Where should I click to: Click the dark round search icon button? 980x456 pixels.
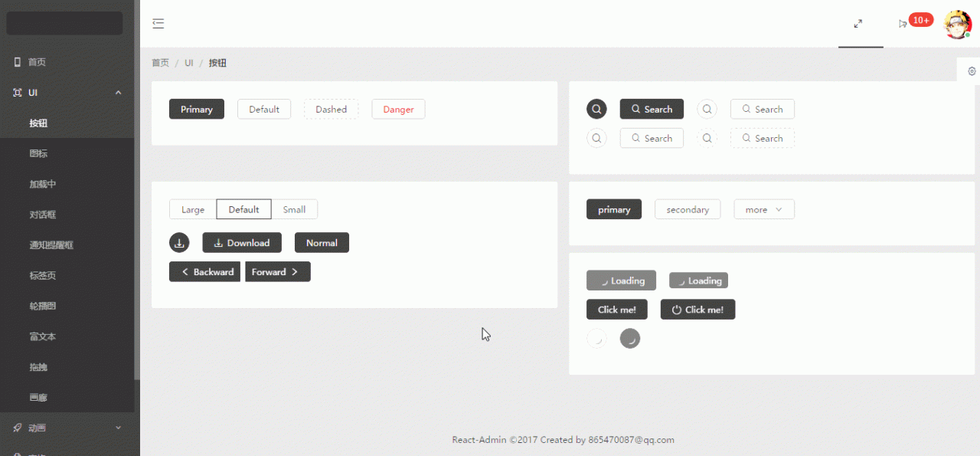[596, 109]
